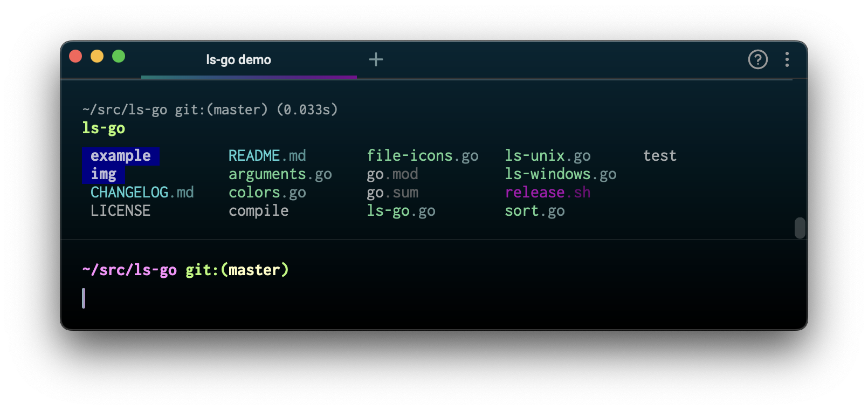Viewport: 868px width, 410px height.
Task: Select the img directory entry
Action: pos(104,174)
